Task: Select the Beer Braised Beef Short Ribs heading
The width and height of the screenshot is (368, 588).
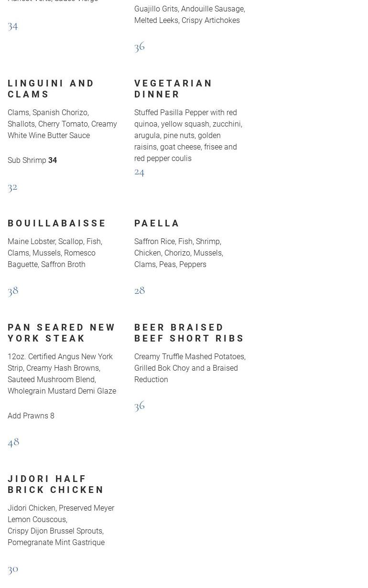Action: (189, 333)
